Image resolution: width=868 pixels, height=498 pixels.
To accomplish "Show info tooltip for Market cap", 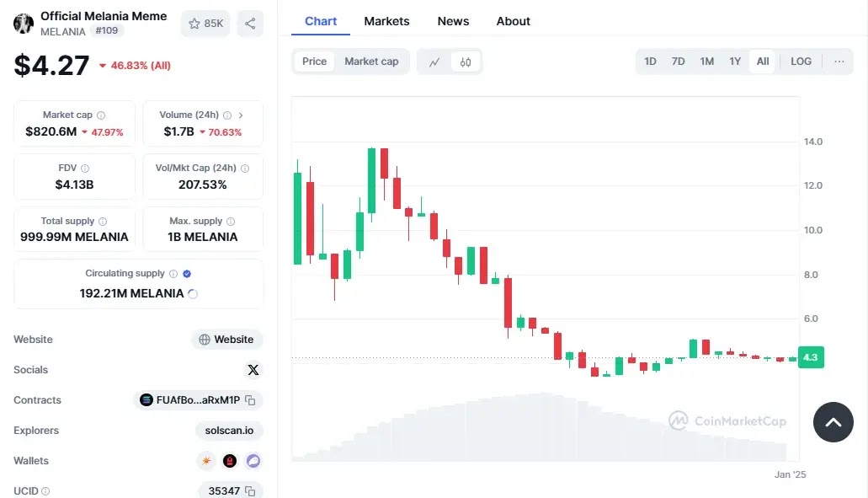I will pos(101,115).
